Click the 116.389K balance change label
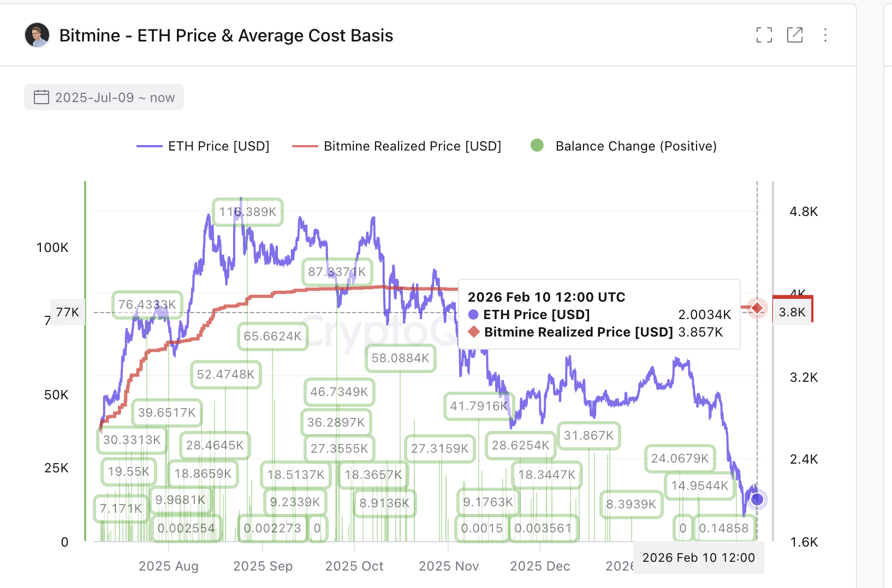Screen dimensions: 892x588 coord(247,212)
